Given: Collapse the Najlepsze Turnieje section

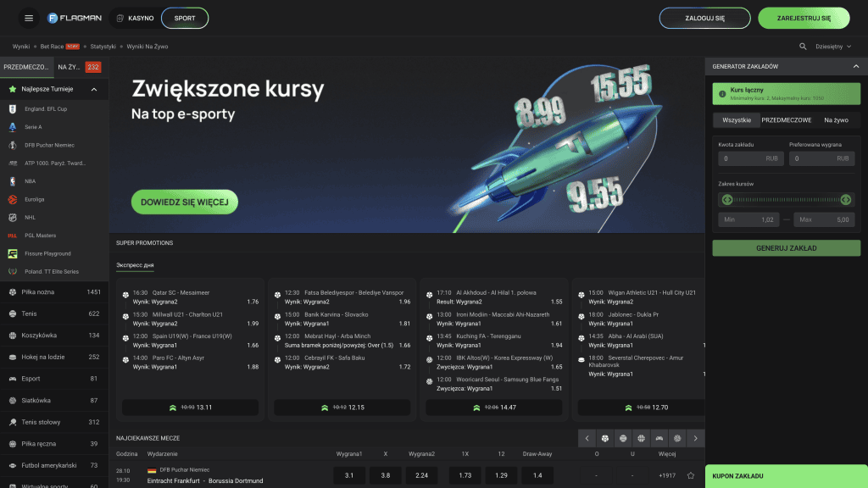Looking at the screenshot, I should coord(93,89).
